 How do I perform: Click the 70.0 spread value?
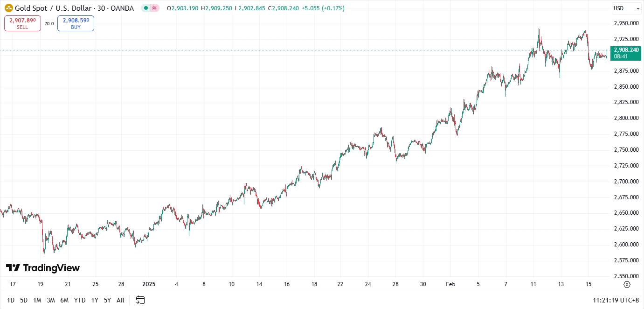point(49,23)
